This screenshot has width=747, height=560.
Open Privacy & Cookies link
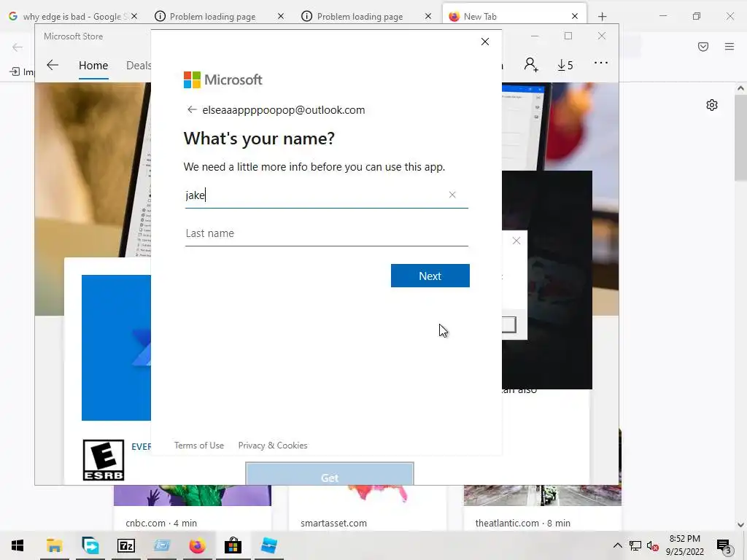[273, 446]
